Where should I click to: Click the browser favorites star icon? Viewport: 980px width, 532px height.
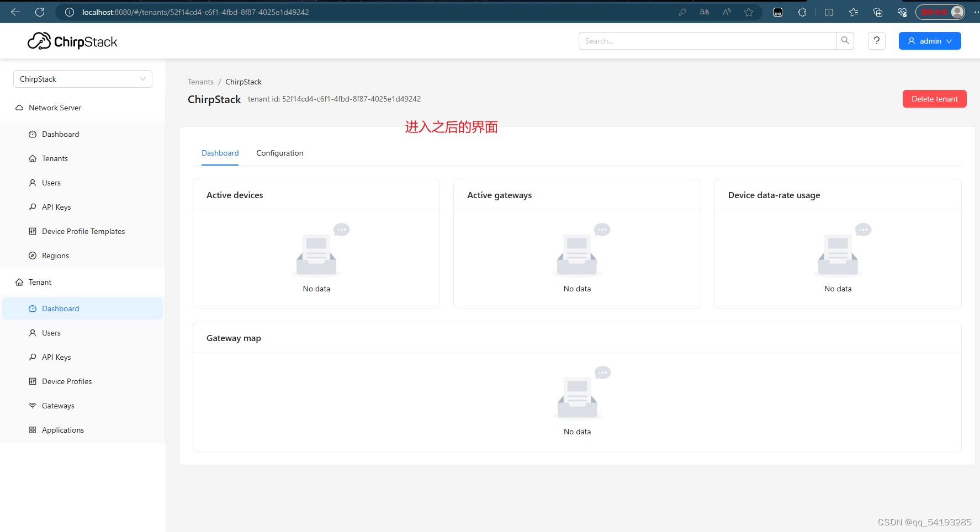tap(748, 12)
